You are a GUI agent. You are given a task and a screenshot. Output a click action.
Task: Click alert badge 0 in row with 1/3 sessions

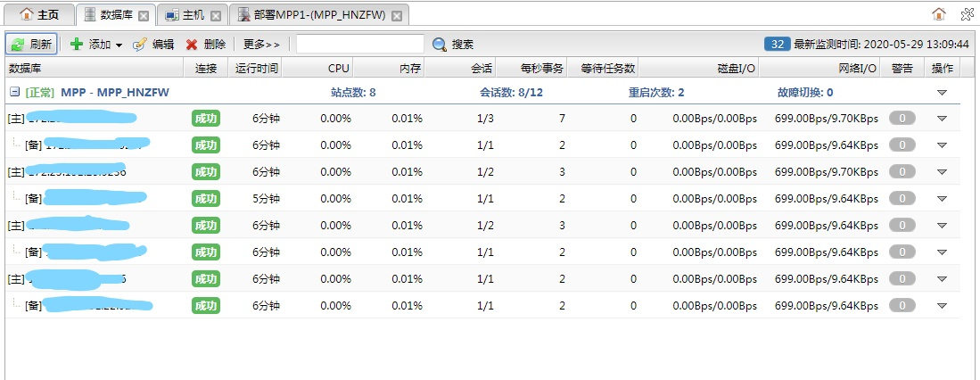902,118
